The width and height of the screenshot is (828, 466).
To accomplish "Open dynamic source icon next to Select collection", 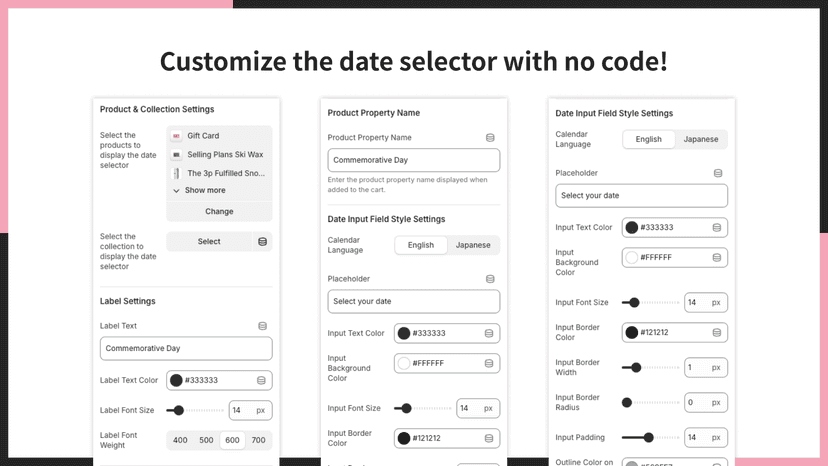I will [262, 241].
